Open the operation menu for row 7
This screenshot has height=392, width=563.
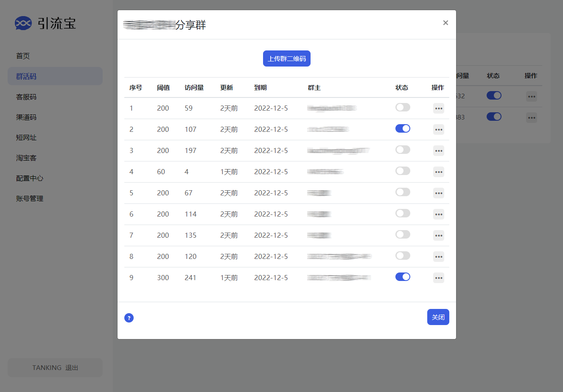point(438,236)
